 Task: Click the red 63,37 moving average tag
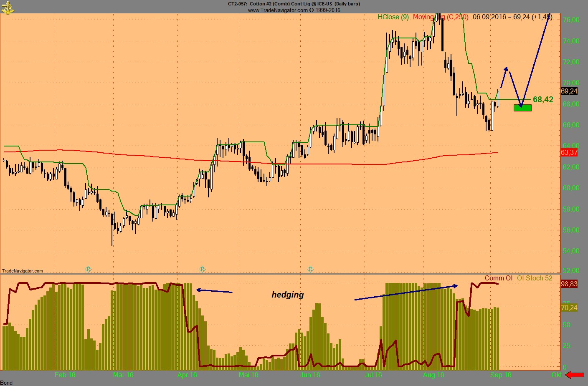[x=569, y=153]
